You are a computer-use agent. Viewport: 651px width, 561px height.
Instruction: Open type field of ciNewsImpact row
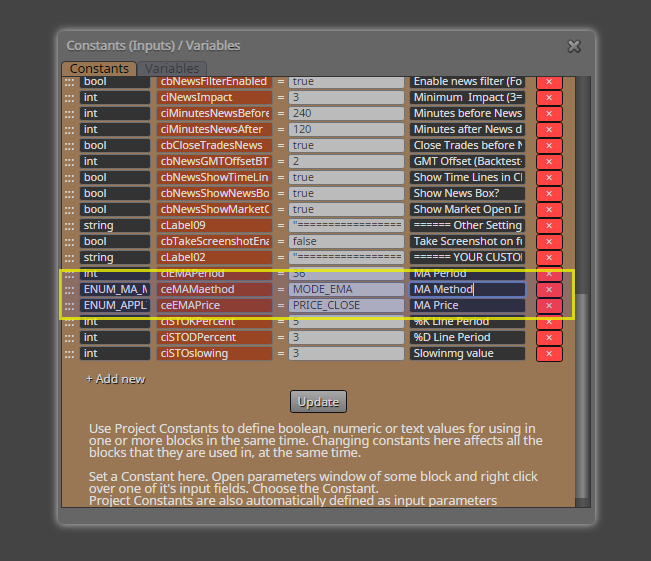coord(115,97)
